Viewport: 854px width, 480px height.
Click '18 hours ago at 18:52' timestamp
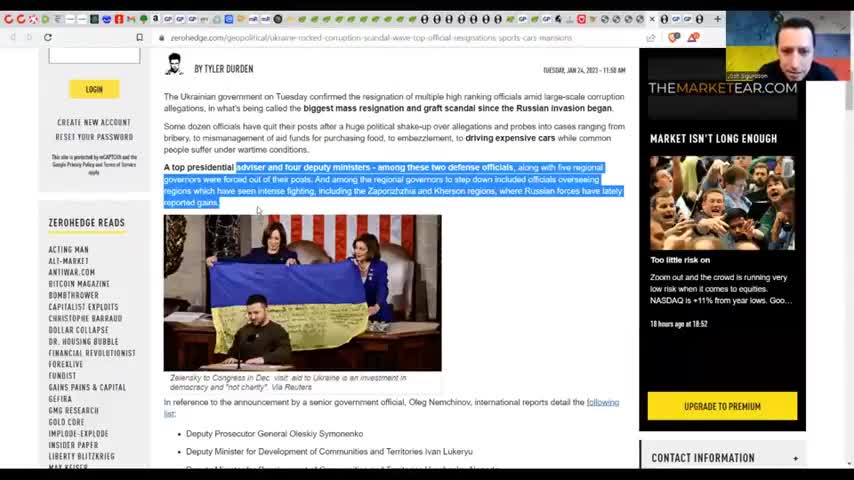click(x=679, y=324)
